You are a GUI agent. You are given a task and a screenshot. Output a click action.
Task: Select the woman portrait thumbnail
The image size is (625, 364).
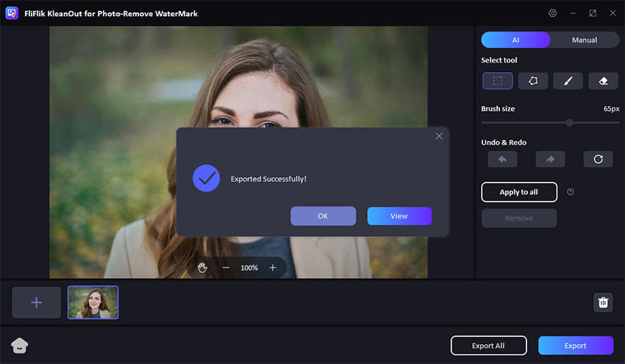pyautogui.click(x=93, y=302)
